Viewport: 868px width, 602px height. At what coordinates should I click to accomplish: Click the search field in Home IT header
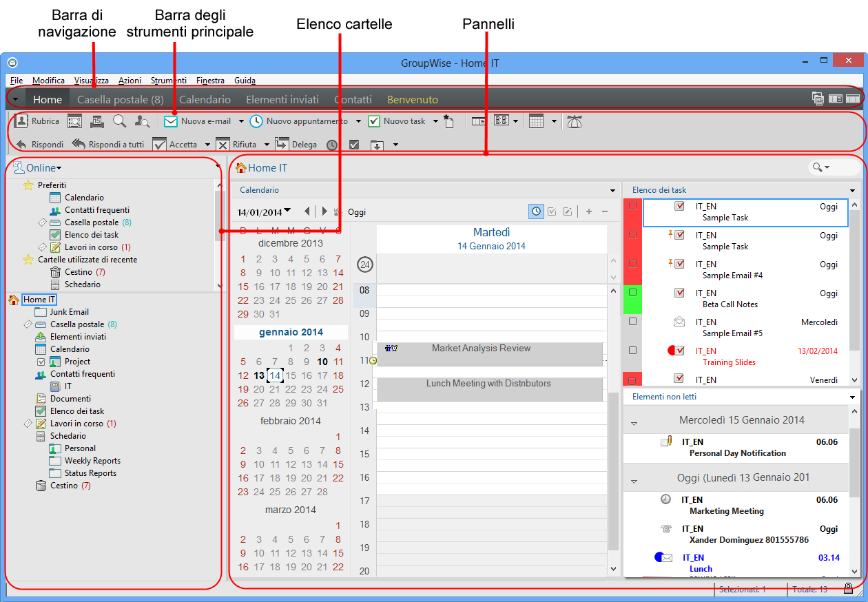[x=834, y=167]
